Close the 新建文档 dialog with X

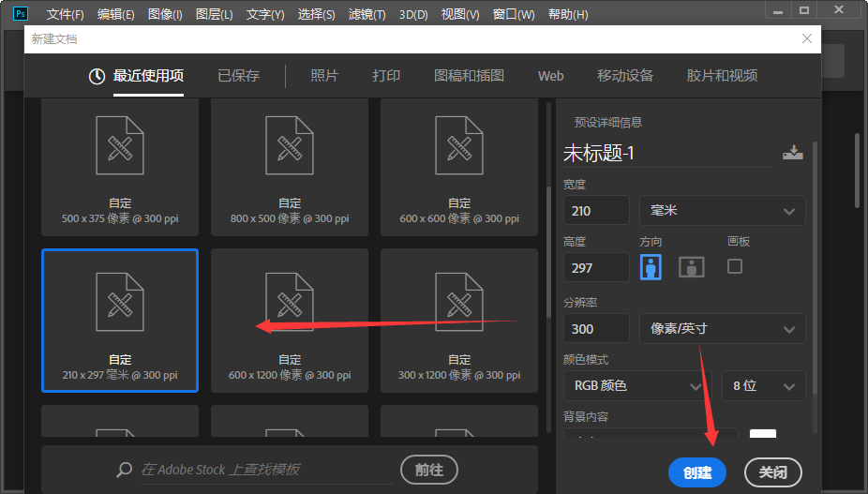[x=807, y=38]
